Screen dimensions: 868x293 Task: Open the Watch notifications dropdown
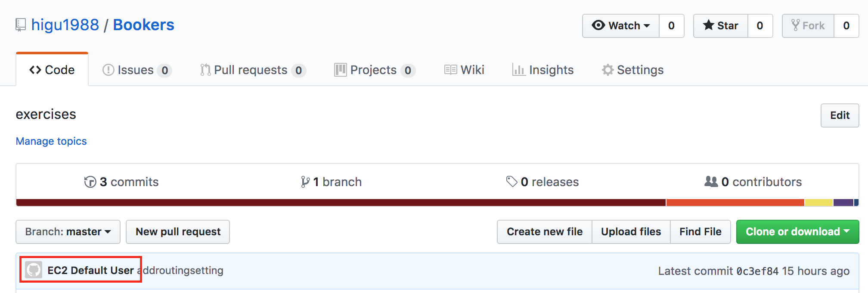pyautogui.click(x=621, y=26)
